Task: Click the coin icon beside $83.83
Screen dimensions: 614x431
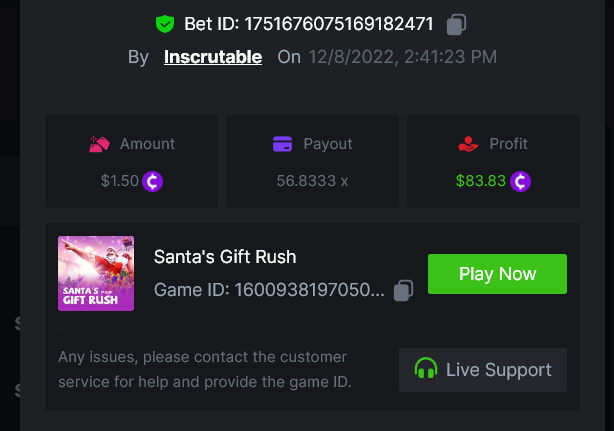Action: click(520, 182)
